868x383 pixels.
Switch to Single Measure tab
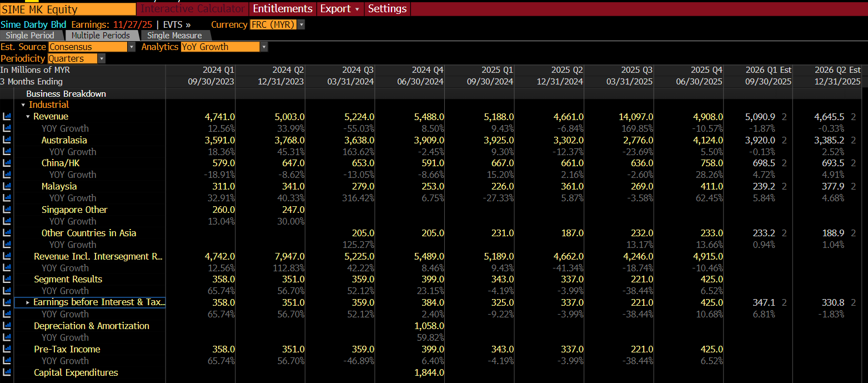(x=174, y=36)
